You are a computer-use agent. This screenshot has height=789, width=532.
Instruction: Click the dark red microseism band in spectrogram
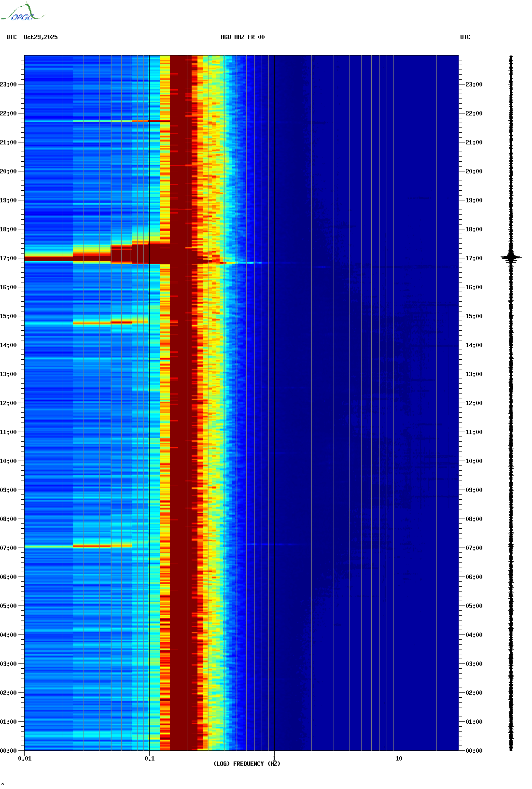point(181,403)
